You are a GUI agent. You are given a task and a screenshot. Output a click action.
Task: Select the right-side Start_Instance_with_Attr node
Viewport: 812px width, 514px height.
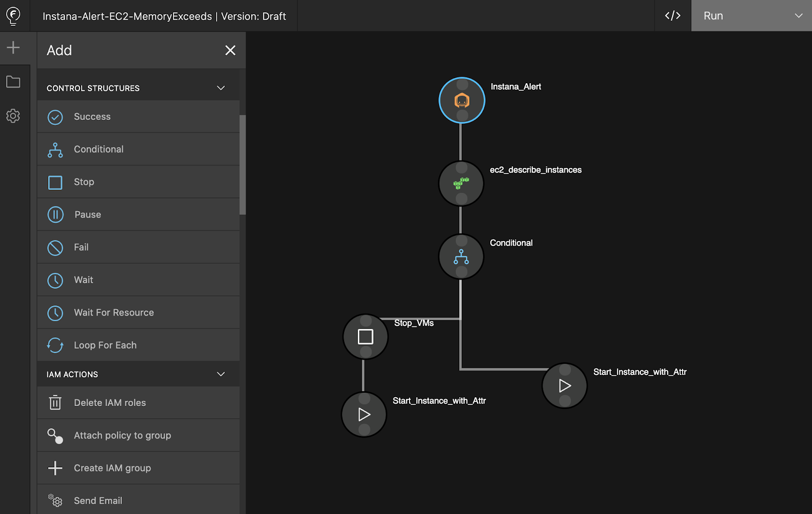coord(565,386)
